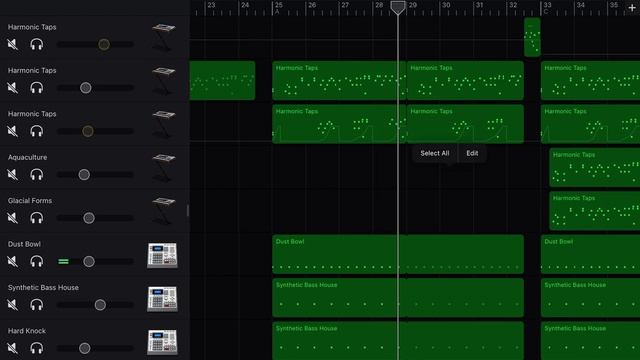Choose Select All from the popup menu

click(x=435, y=153)
